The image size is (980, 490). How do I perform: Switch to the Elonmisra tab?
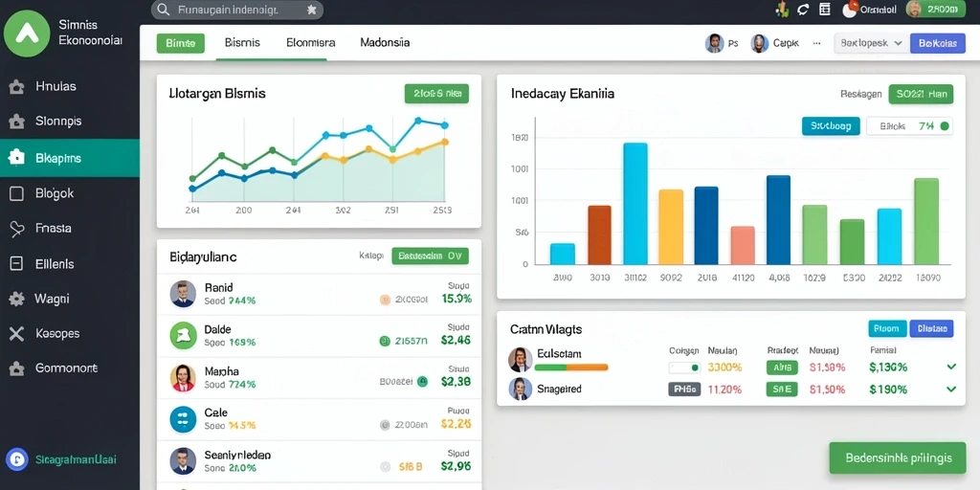pos(311,43)
